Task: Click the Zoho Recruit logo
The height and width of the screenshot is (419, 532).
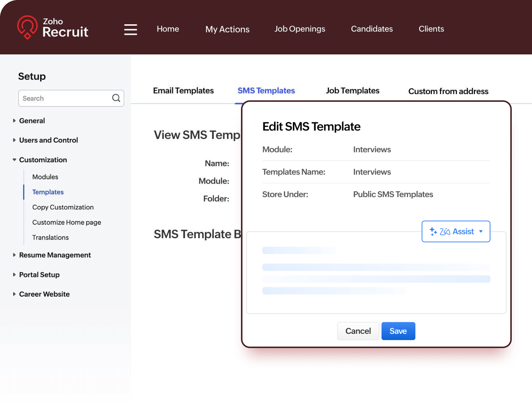Action: (53, 27)
